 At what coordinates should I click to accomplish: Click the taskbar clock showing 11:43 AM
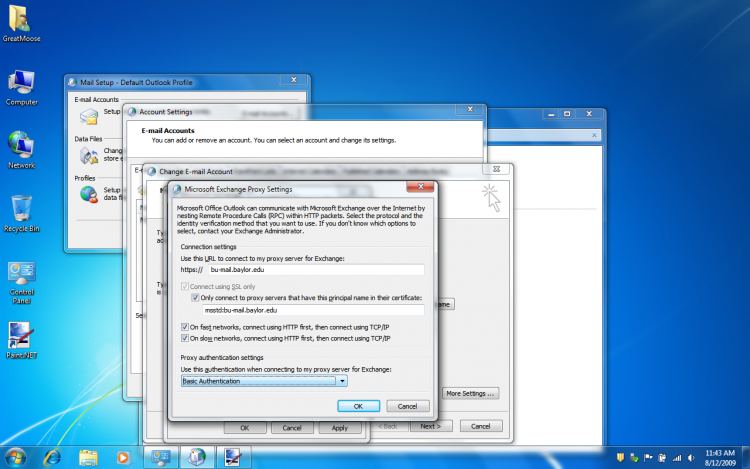pyautogui.click(x=720, y=458)
